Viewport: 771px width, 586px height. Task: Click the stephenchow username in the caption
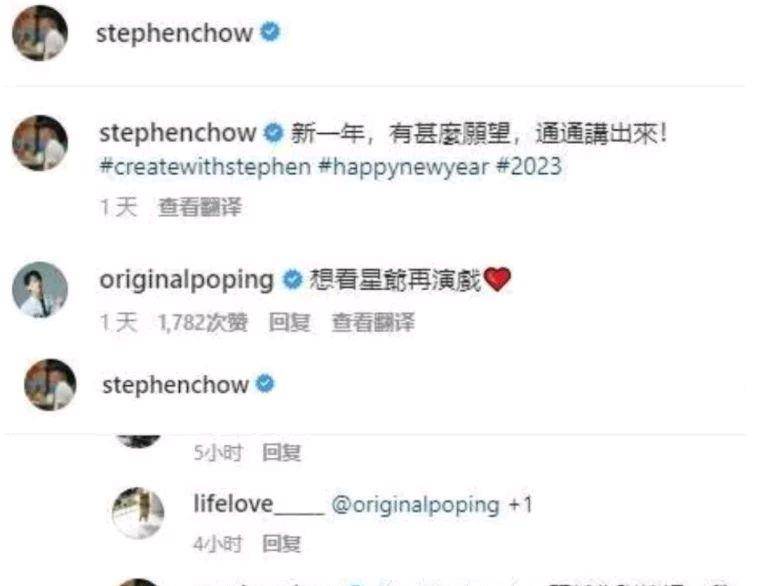point(178,133)
